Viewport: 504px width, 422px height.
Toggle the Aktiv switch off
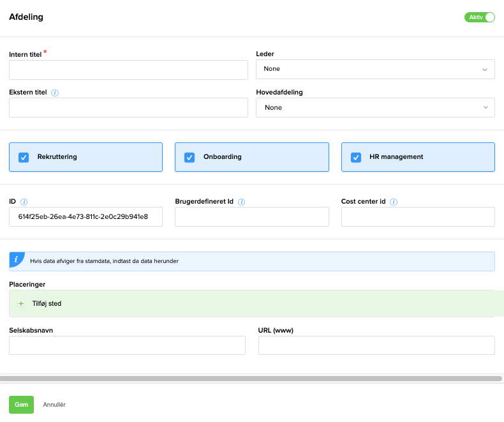(x=480, y=17)
